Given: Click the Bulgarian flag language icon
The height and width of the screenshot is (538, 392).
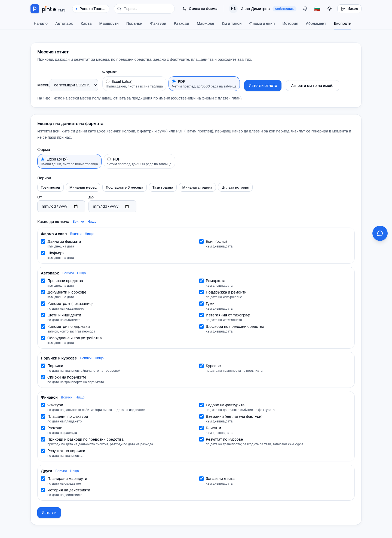Looking at the screenshot, I should click(317, 9).
